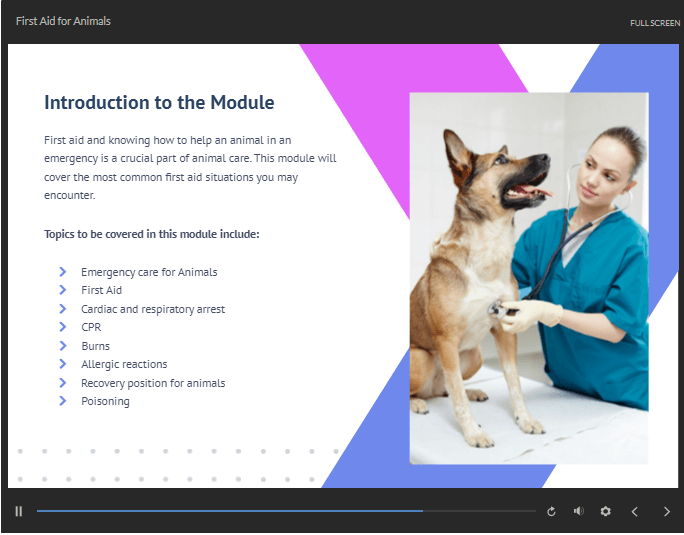Seek along the slide progress bar

click(x=286, y=511)
